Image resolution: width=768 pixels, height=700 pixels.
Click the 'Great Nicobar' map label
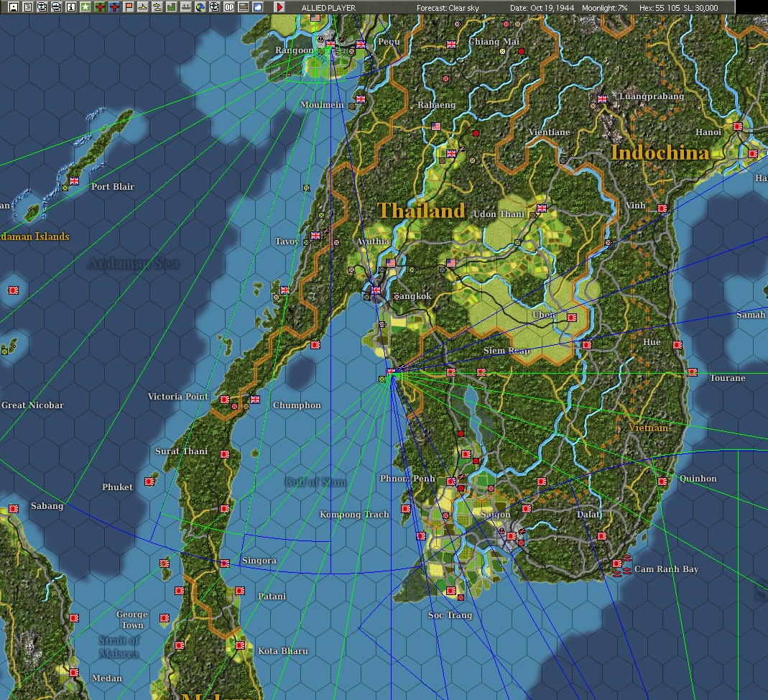32,405
